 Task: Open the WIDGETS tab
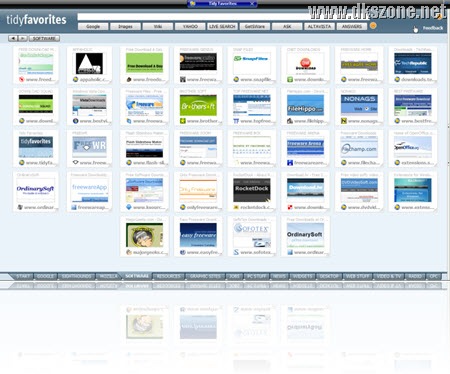click(x=302, y=276)
